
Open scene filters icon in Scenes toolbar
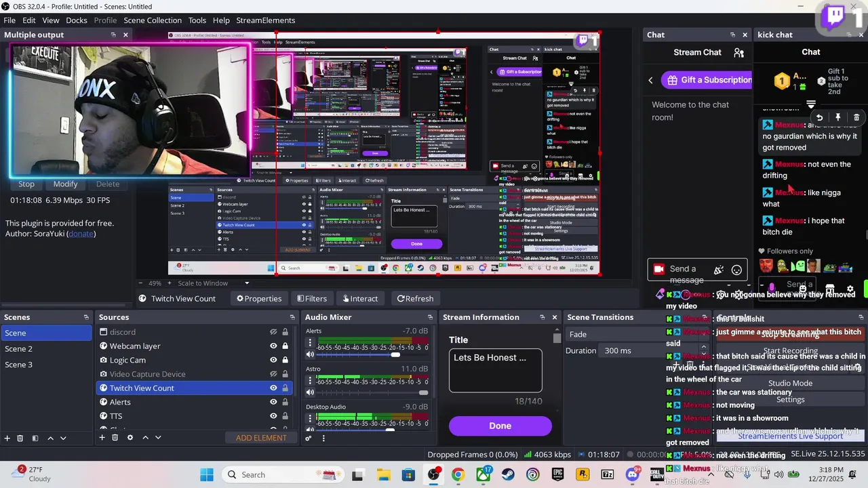(x=35, y=438)
